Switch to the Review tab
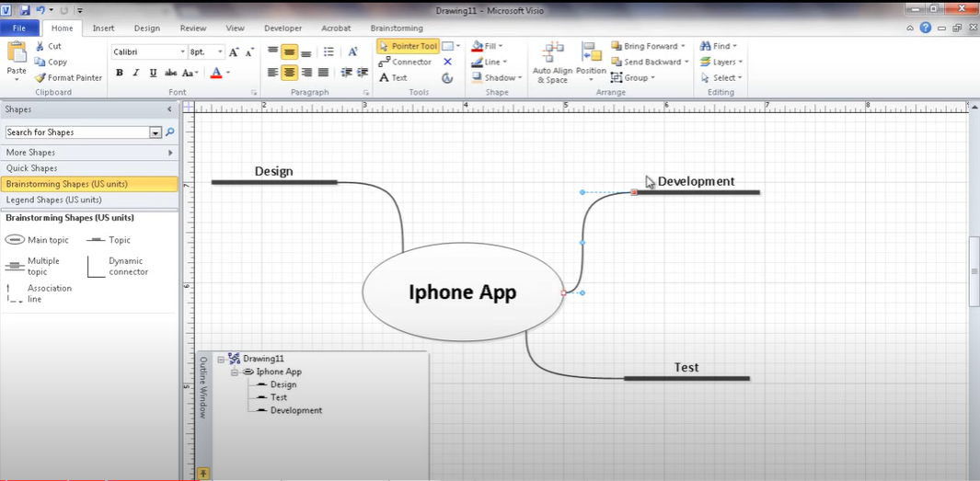Image resolution: width=980 pixels, height=481 pixels. 193,29
